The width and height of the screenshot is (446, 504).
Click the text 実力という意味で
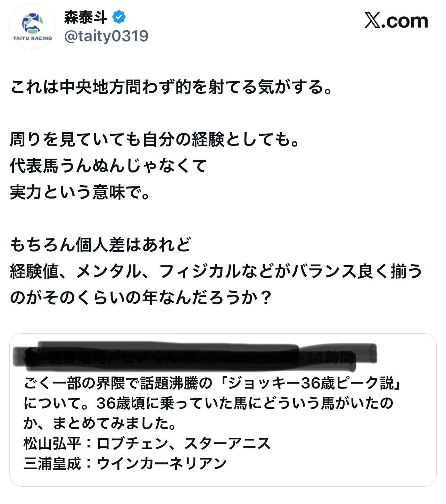80,192
